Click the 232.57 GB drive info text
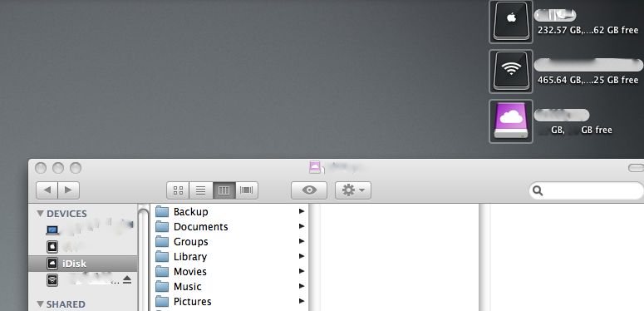Viewport: 644px width, 311px height. 587,30
